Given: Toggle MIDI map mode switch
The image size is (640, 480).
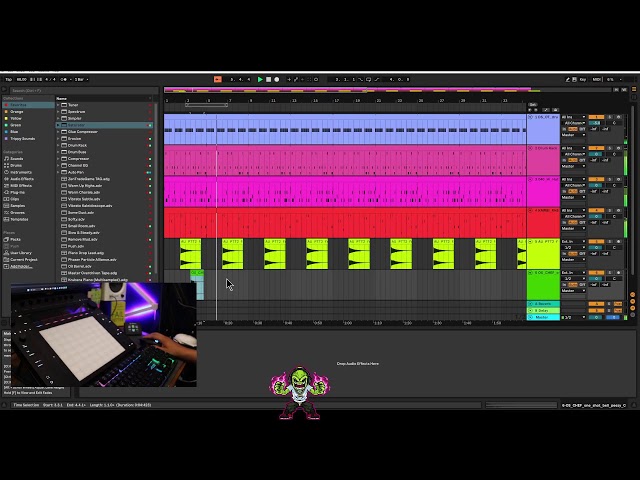Looking at the screenshot, I should coord(597,79).
